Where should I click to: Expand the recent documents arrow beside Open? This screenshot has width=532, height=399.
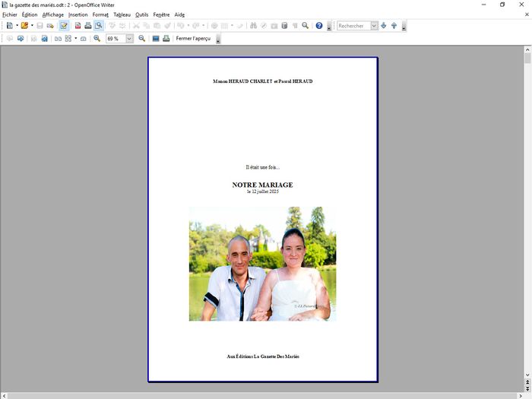32,25
